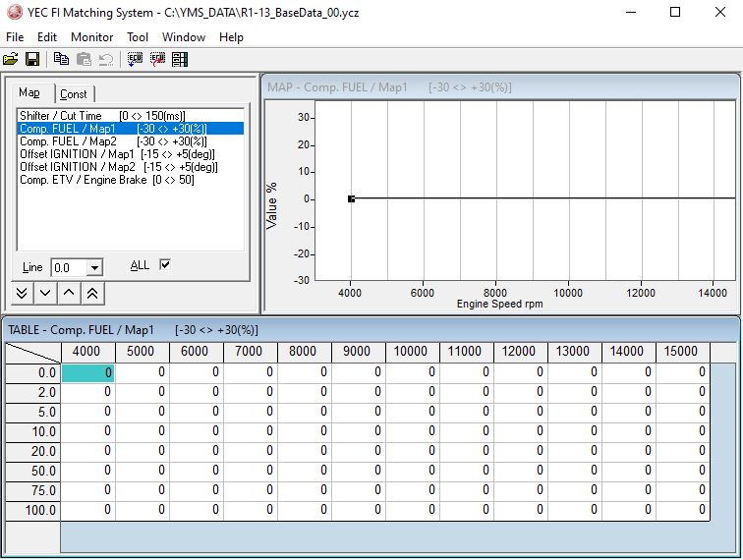Select the 5.0 row header
Viewport: 743px width, 560px height.
(33, 413)
